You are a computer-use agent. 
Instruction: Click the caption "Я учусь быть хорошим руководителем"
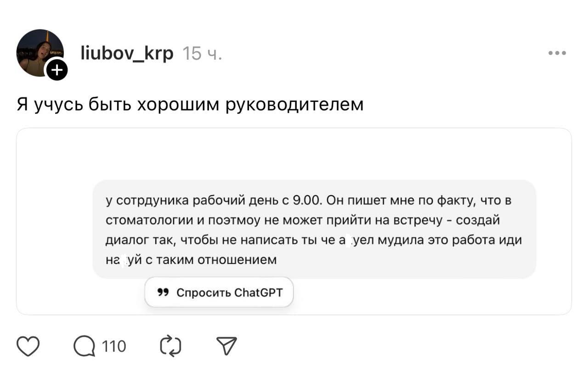click(190, 105)
